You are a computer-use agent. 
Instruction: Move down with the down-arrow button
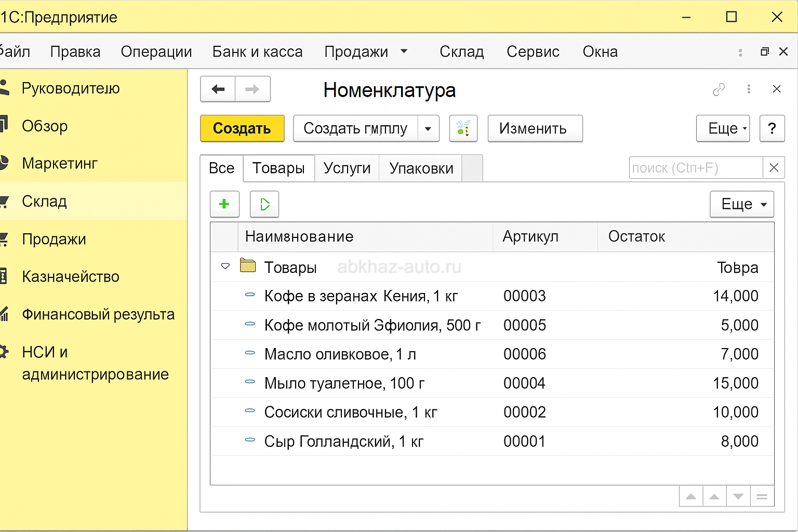click(x=738, y=497)
